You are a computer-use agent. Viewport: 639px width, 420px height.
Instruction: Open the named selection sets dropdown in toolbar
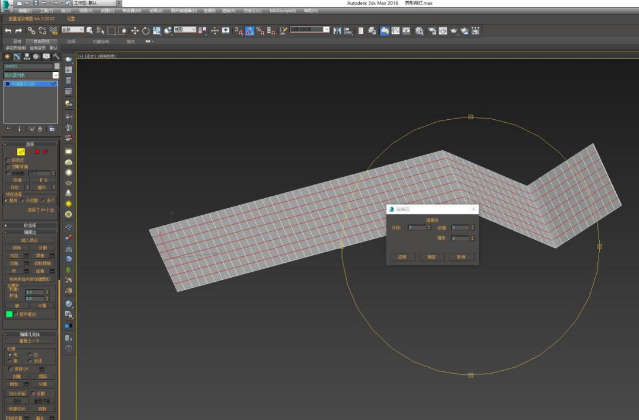click(x=325, y=30)
